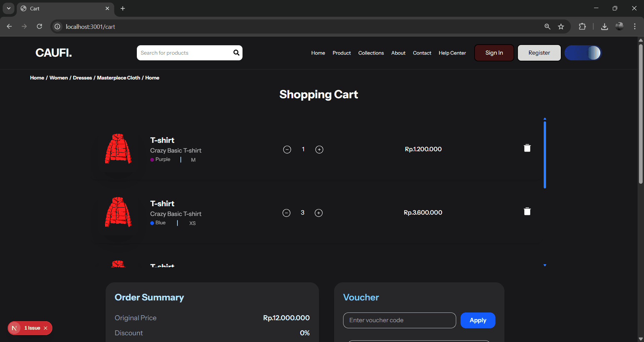Delete the Purple T-shirt with trash icon
644x342 pixels.
pos(527,148)
